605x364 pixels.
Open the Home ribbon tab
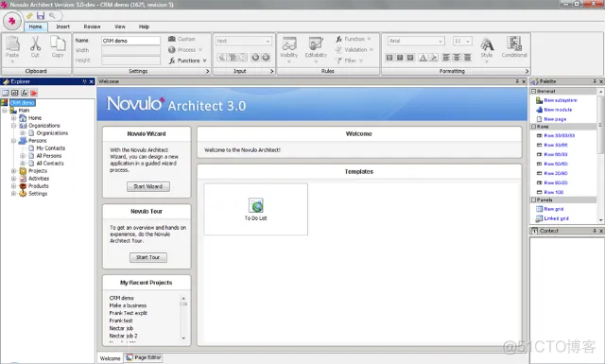tap(36, 26)
